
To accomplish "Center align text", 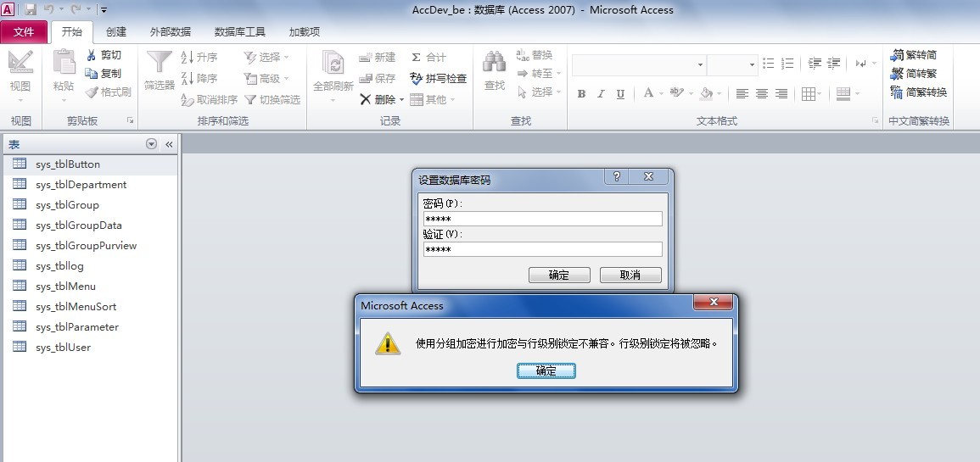I will [x=761, y=93].
